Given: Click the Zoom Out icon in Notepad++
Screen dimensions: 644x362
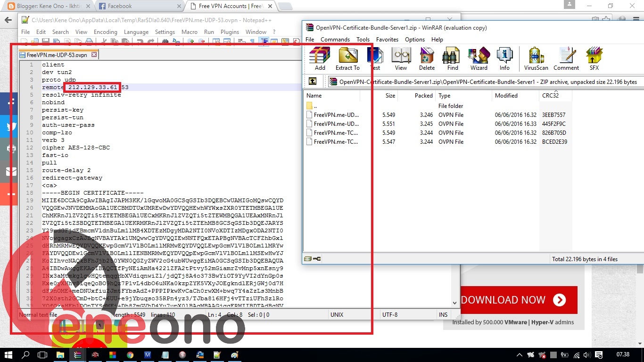Looking at the screenshot, I should (x=201, y=41).
